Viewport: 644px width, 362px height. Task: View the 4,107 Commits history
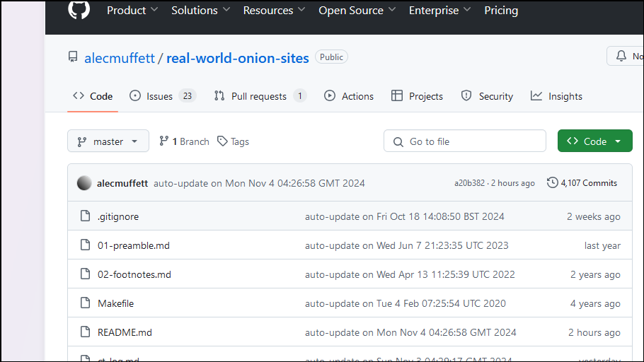(x=582, y=183)
